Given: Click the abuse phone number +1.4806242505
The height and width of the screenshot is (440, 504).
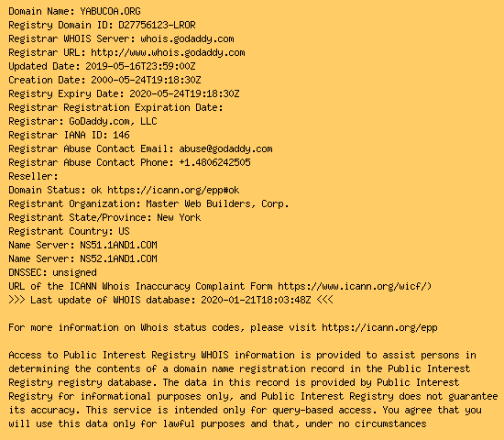Looking at the screenshot, I should point(214,162).
